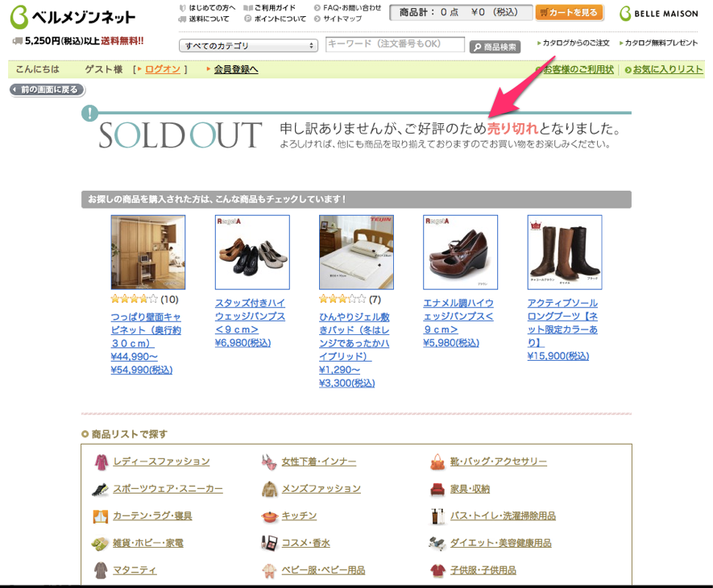Click the red sofa icon for 家具・収納
Screen dimensions: 713x588
(x=437, y=489)
